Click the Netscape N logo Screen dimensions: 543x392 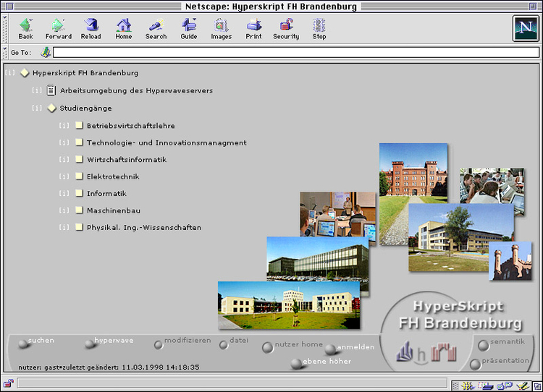coord(526,28)
